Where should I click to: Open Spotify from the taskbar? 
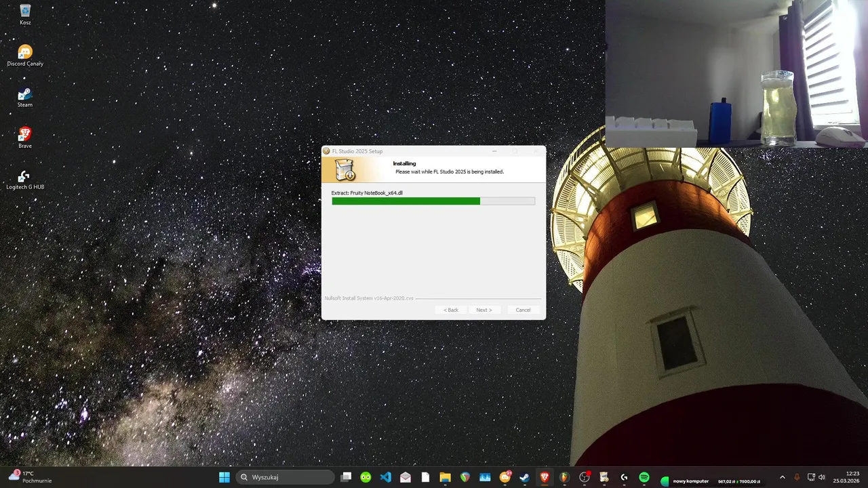[x=644, y=477]
